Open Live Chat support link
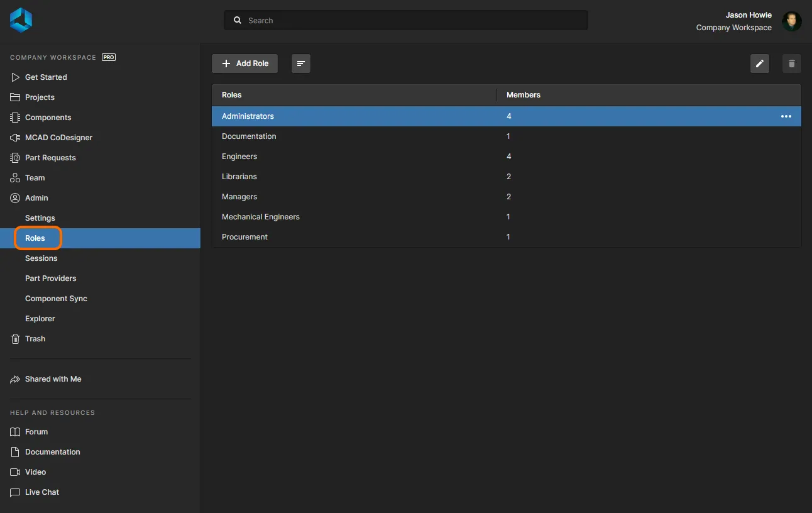 tap(42, 492)
